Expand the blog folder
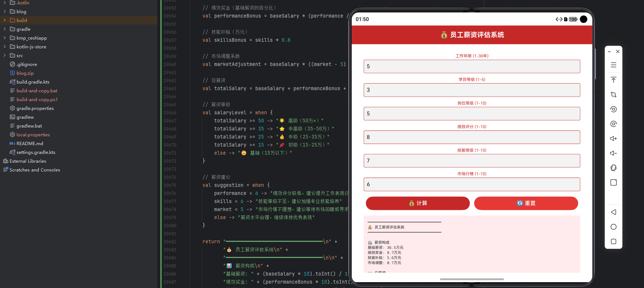 tap(4, 11)
